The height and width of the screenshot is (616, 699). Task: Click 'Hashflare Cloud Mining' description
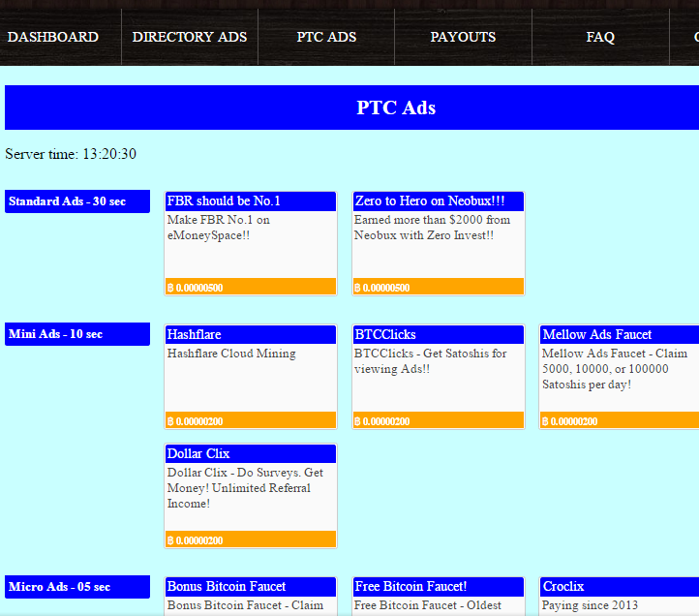click(231, 354)
